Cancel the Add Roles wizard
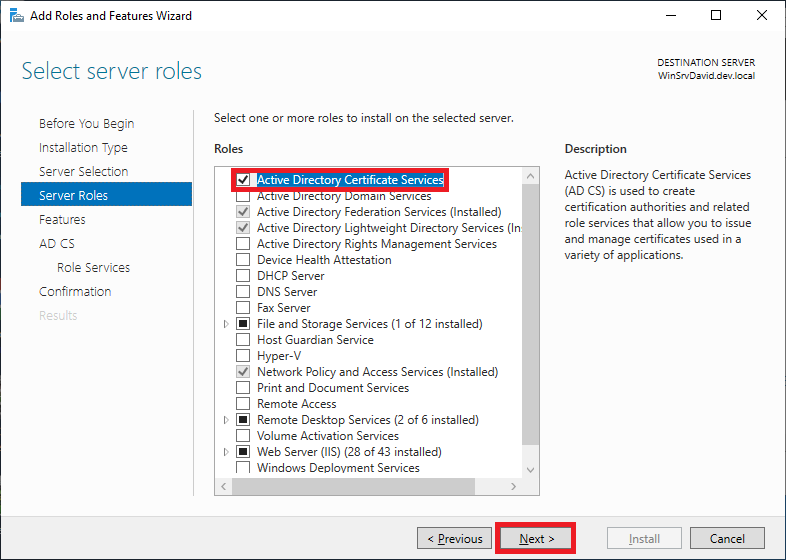The height and width of the screenshot is (560, 786). (727, 539)
